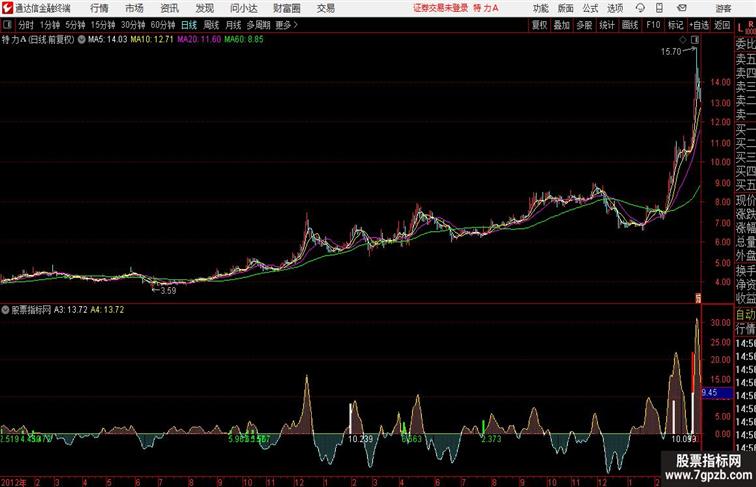Click the 复权 adjustment button
Screen dimensions: 756x487
tap(539, 25)
